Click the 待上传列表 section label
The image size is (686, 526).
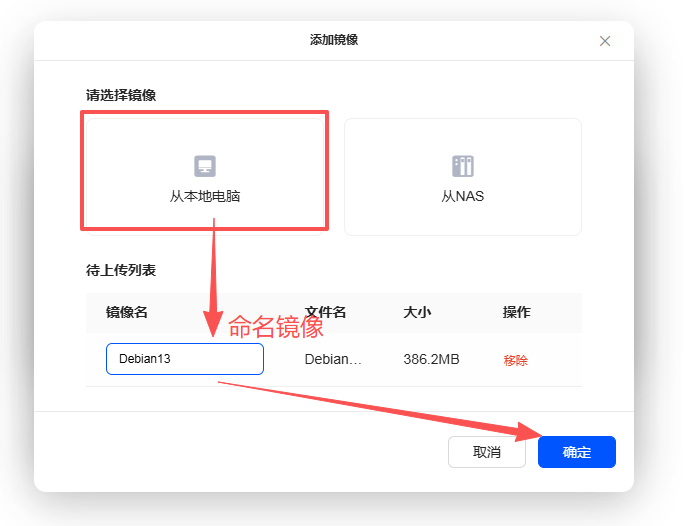[x=121, y=271]
